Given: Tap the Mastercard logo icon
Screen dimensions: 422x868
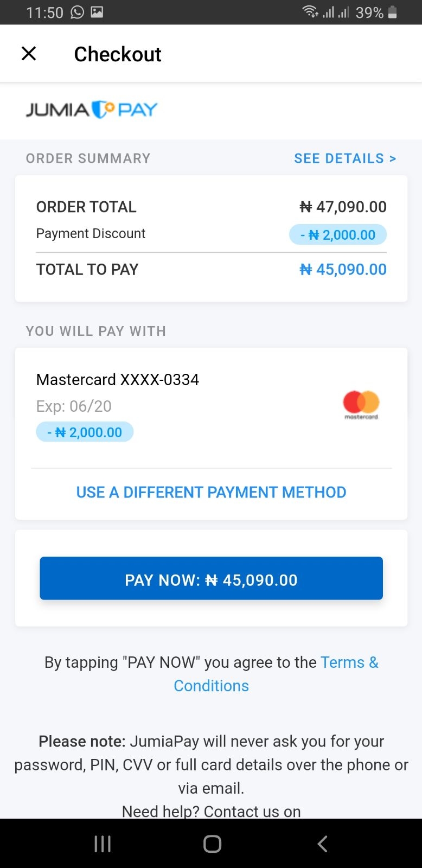Looking at the screenshot, I should (x=361, y=405).
